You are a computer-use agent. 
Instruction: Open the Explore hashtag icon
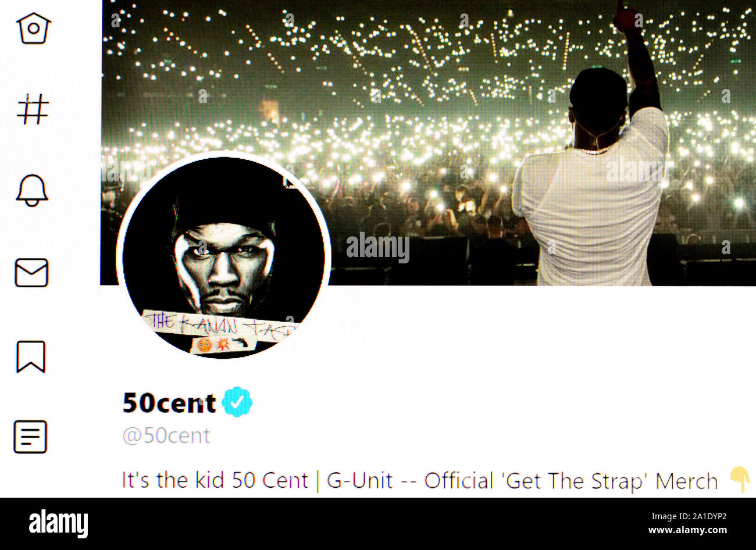[x=33, y=110]
